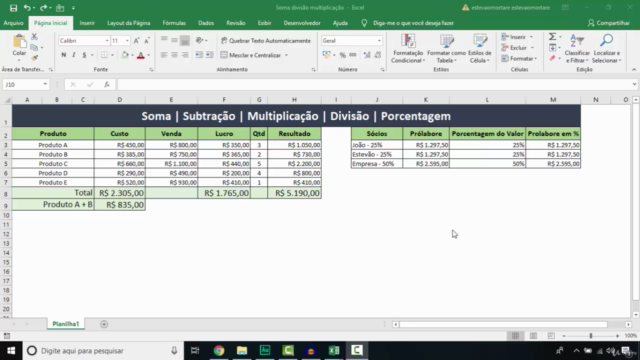This screenshot has width=640, height=360.
Task: Increase font size with larger A icon
Action: 136,40
